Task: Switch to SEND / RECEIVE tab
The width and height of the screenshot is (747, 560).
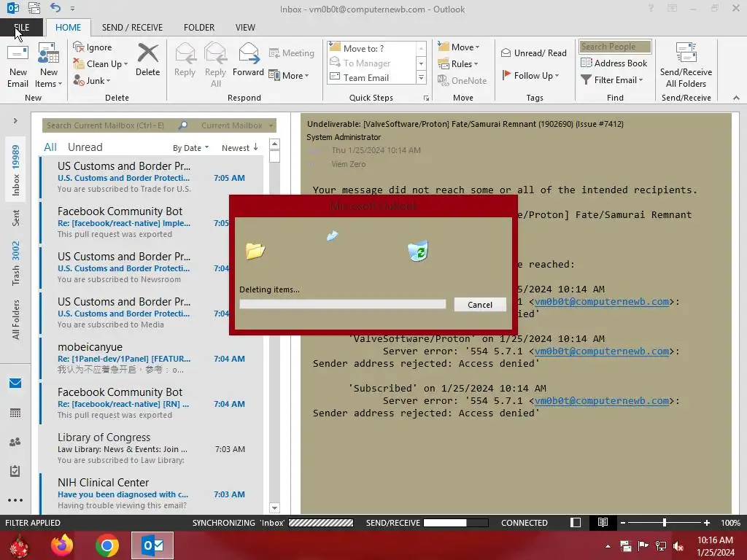Action: (132, 27)
